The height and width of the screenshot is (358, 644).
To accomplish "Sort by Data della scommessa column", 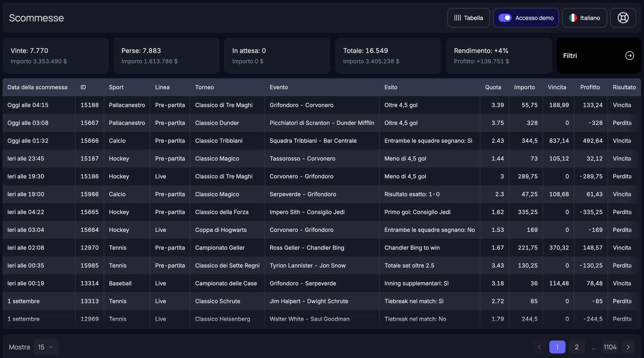I will (x=37, y=87).
